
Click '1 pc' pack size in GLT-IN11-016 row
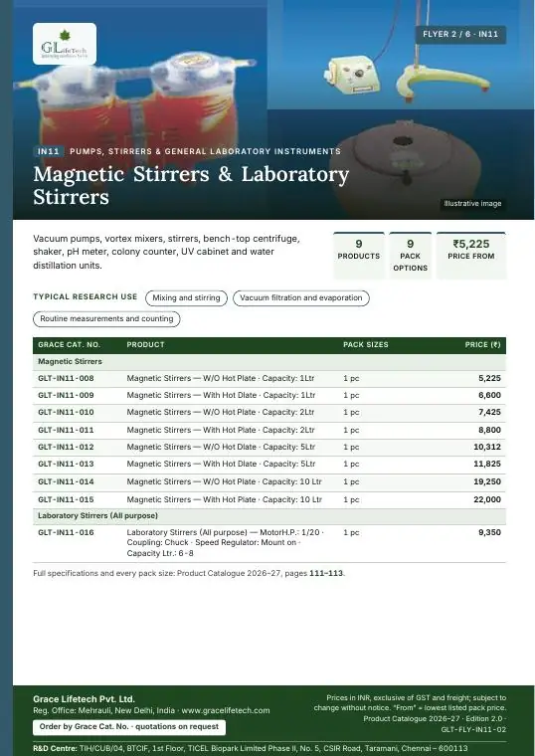pos(351,533)
